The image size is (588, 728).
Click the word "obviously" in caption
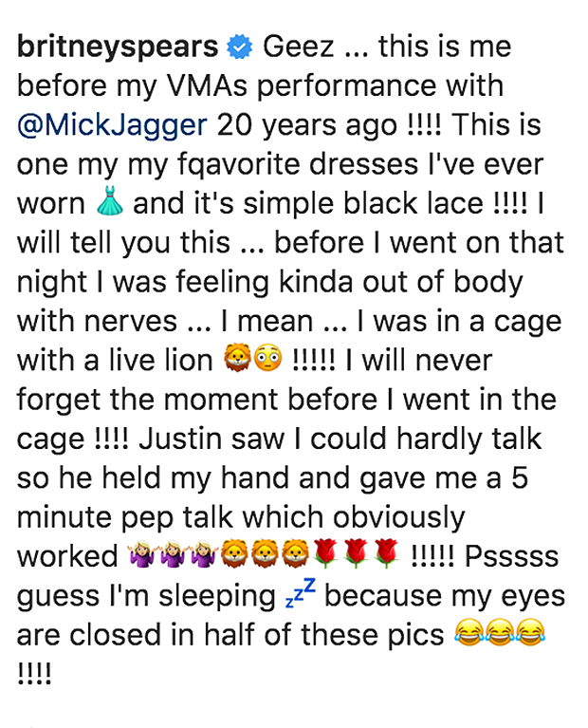coord(398,518)
